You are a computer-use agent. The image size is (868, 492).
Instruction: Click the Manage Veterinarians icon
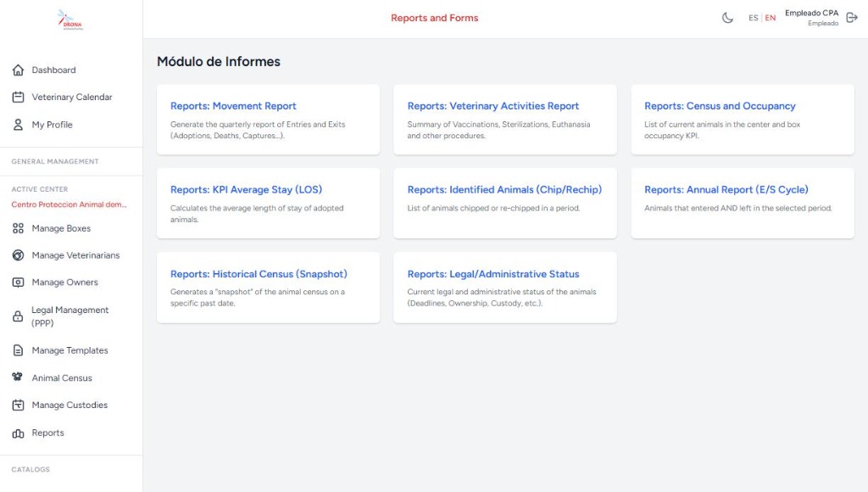(19, 255)
